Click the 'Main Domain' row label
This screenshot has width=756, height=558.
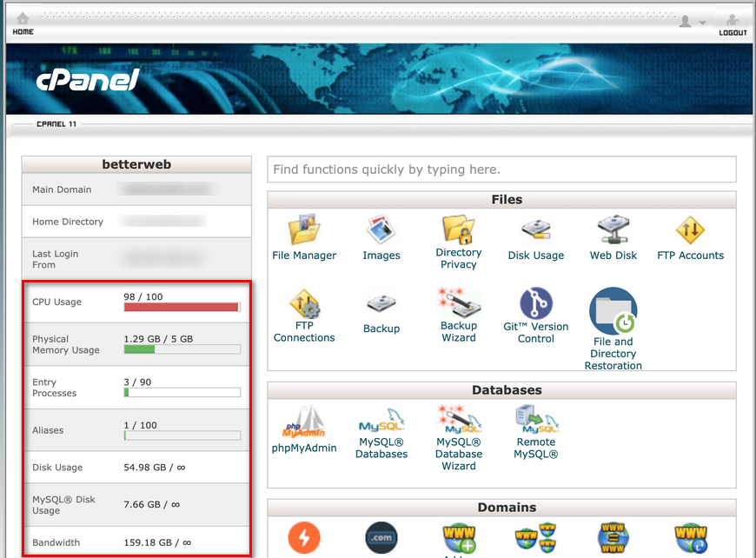pyautogui.click(x=62, y=189)
